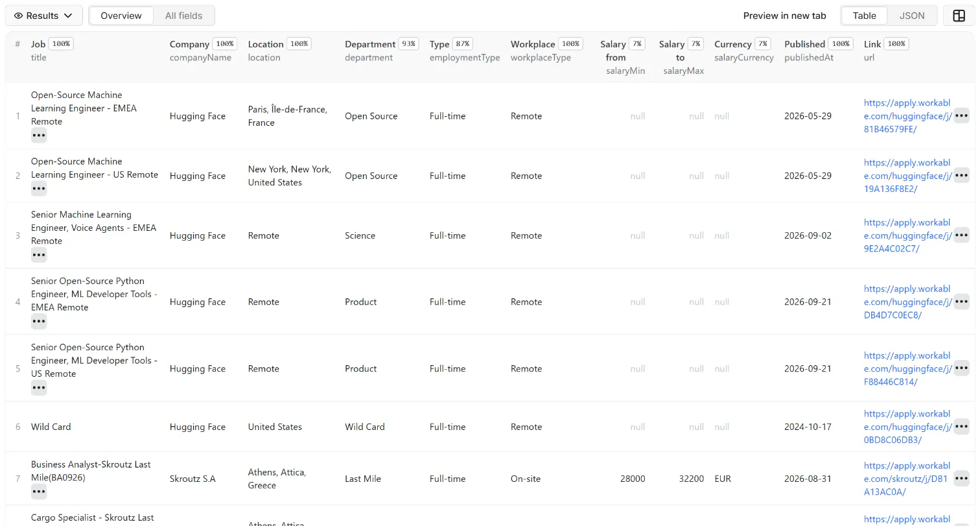Click ellipsis beside the F88446C814 link

click(x=962, y=368)
